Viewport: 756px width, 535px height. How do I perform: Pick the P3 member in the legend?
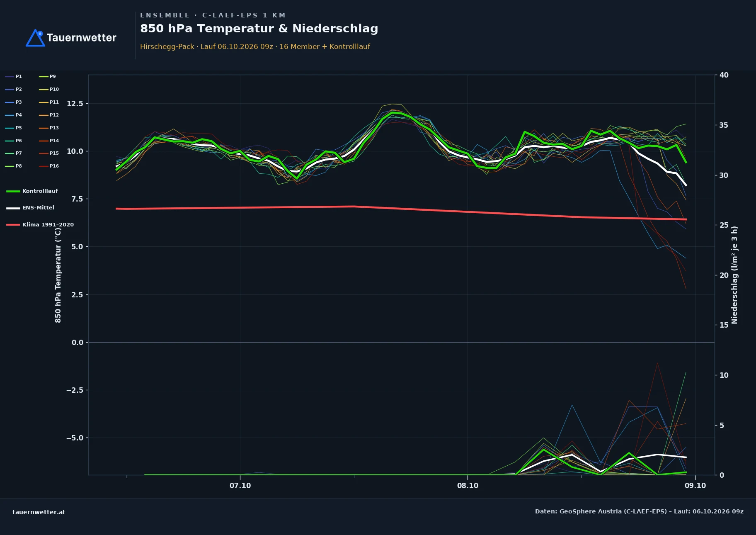click(13, 102)
